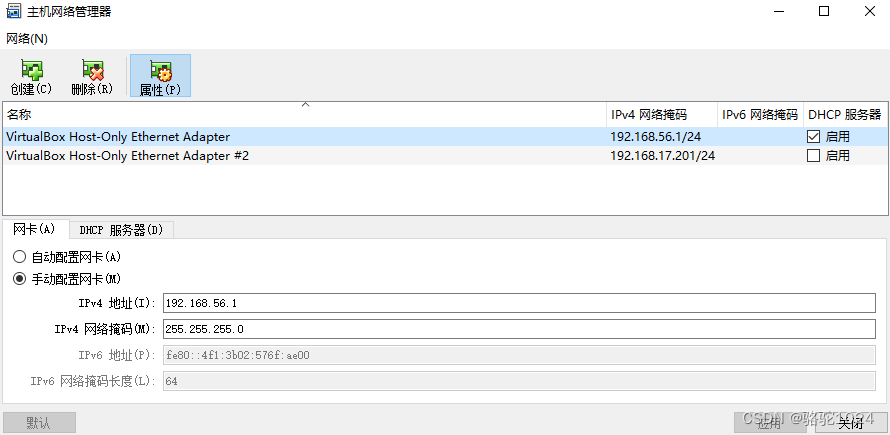Click the IPv4 地址 field with 192.168.56.1
Viewport: 890px width, 435px height.
[519, 303]
